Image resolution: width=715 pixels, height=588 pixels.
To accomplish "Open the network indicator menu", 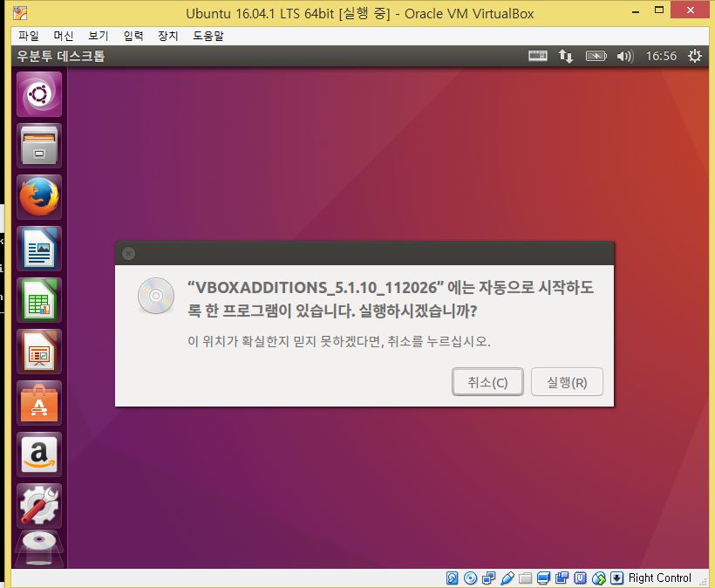I will pyautogui.click(x=566, y=56).
